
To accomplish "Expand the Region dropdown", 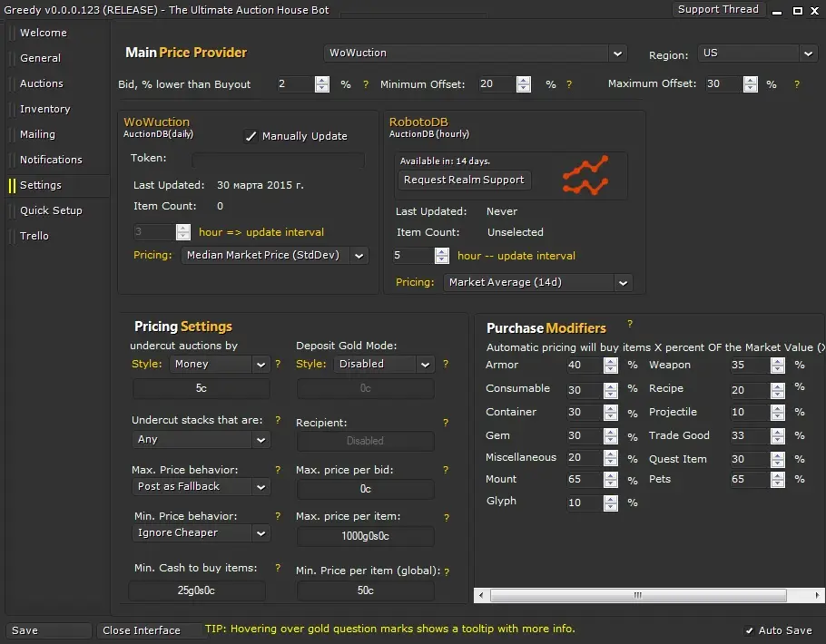I will click(758, 54).
